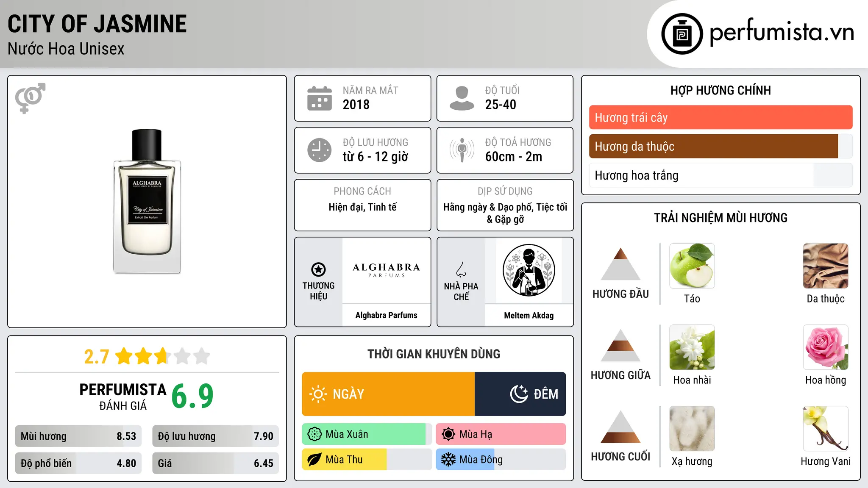Viewport: 868px width, 488px height.
Task: Click the perfumista.vn site name
Action: [x=782, y=33]
